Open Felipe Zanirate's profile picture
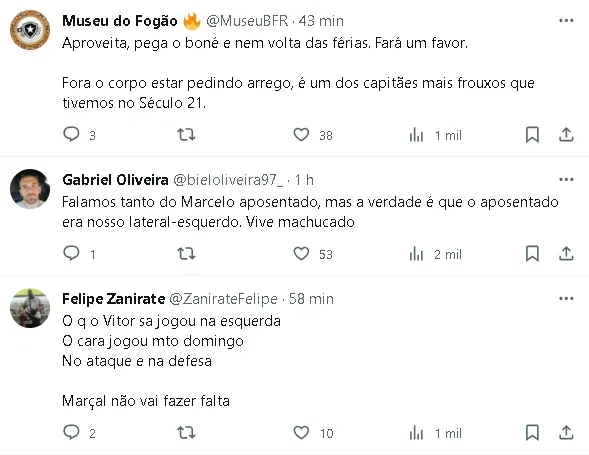The image size is (589, 455). pos(30,308)
